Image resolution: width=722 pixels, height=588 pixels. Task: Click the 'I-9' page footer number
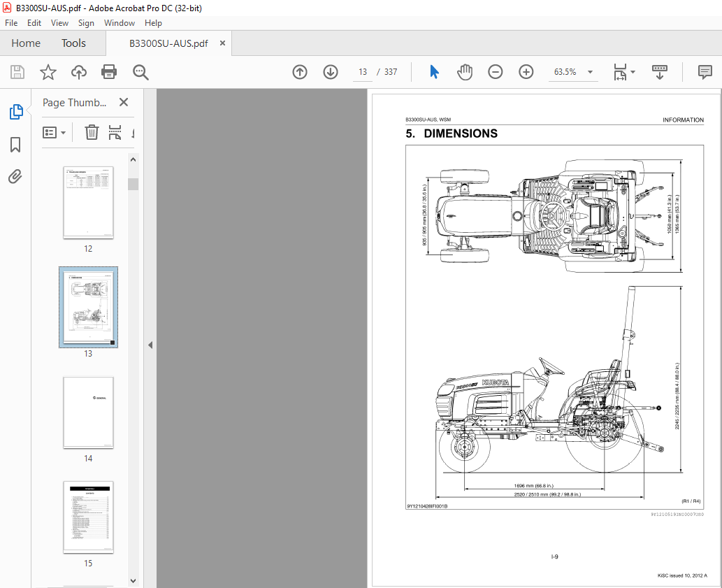tap(555, 557)
